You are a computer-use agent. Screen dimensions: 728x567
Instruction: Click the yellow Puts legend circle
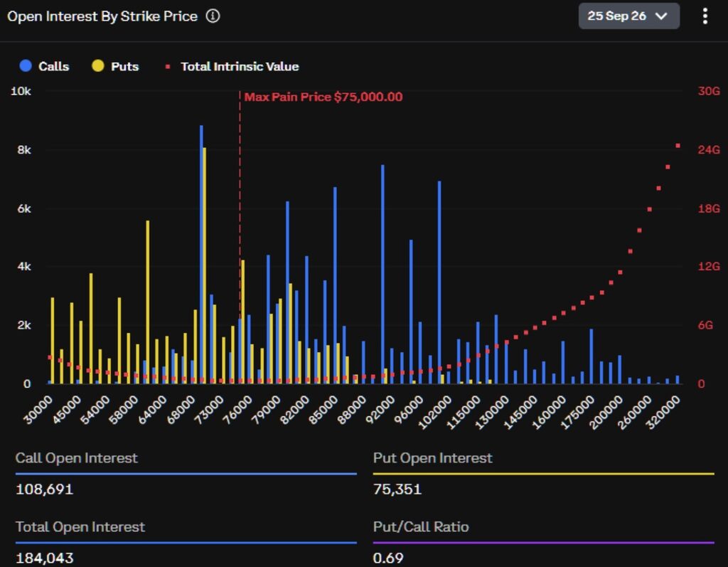(98, 65)
